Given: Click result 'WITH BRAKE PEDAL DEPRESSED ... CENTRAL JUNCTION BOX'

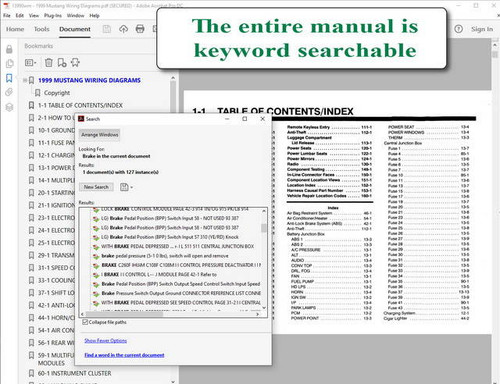Looking at the screenshot, I should (178, 246).
